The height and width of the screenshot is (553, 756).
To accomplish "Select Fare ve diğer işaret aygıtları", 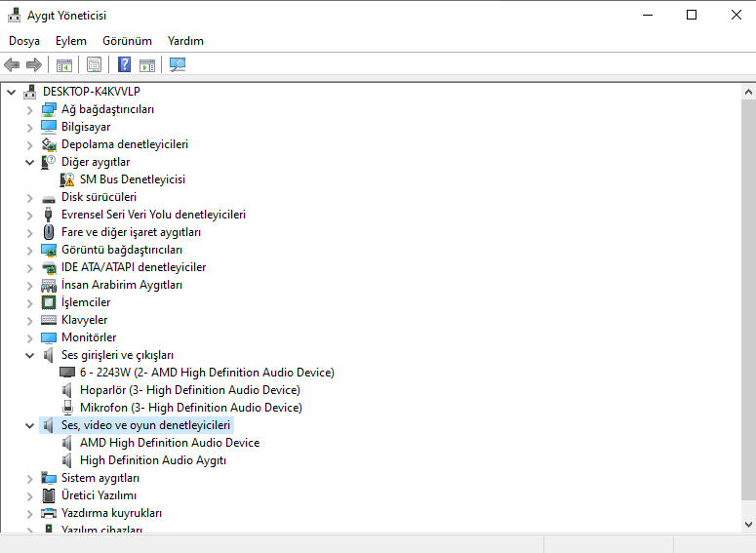I will (x=131, y=232).
